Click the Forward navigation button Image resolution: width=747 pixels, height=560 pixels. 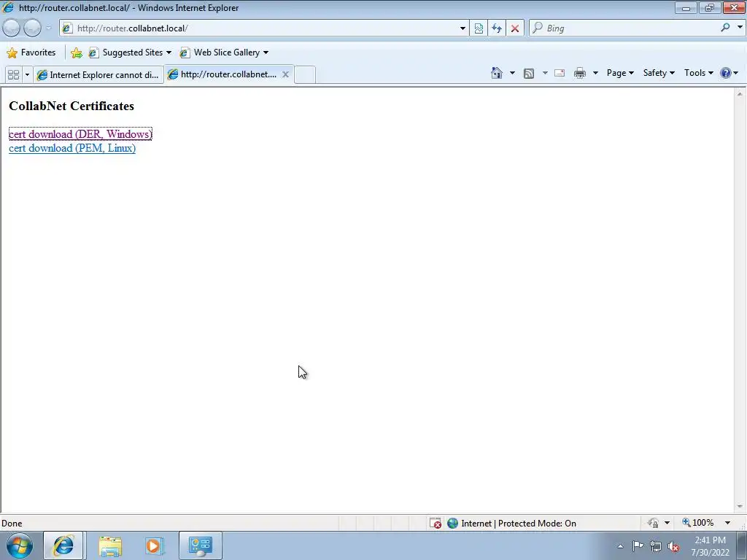[x=32, y=28]
